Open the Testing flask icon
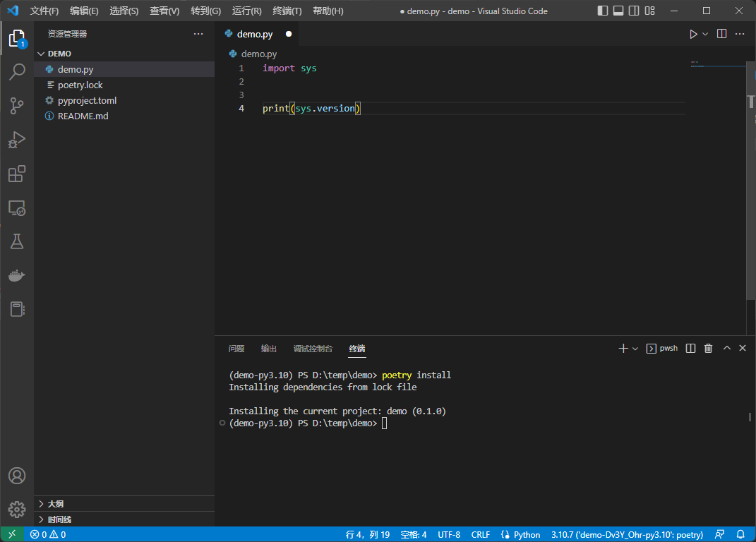The image size is (756, 542). point(17,241)
